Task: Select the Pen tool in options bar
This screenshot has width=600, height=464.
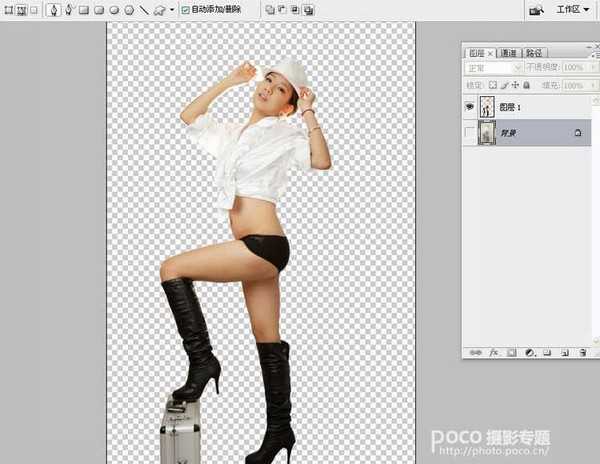Action: click(54, 9)
